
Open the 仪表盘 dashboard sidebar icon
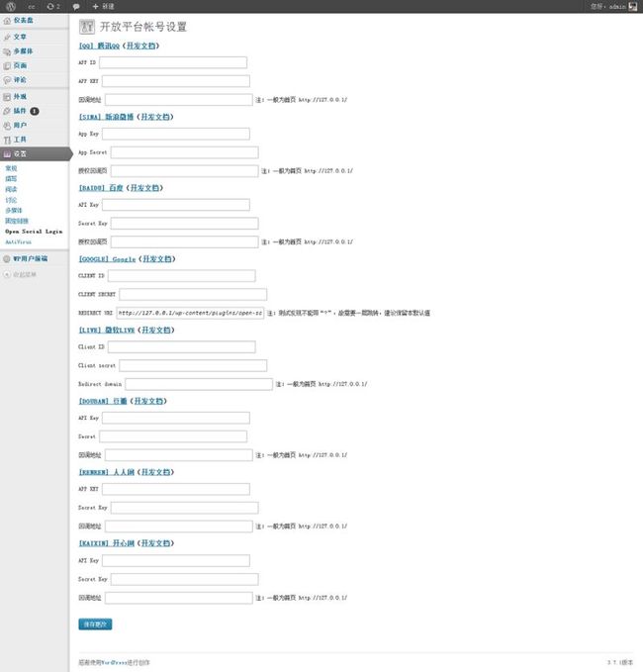[x=7, y=21]
